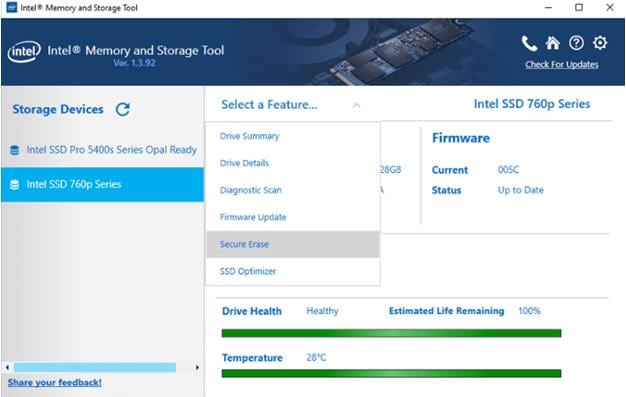626x397 pixels.
Task: Check For Updates link
Action: [x=561, y=64]
